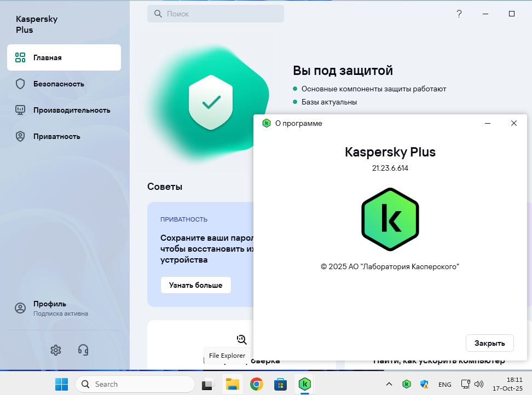The image size is (532, 395).
Task: Click Kaspersky app icon on taskbar
Action: pyautogui.click(x=305, y=384)
